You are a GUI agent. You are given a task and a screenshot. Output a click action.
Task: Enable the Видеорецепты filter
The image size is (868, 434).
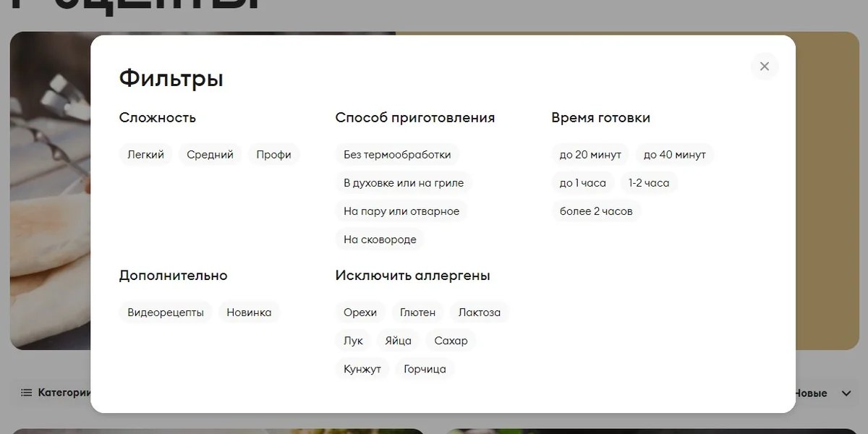click(x=166, y=312)
